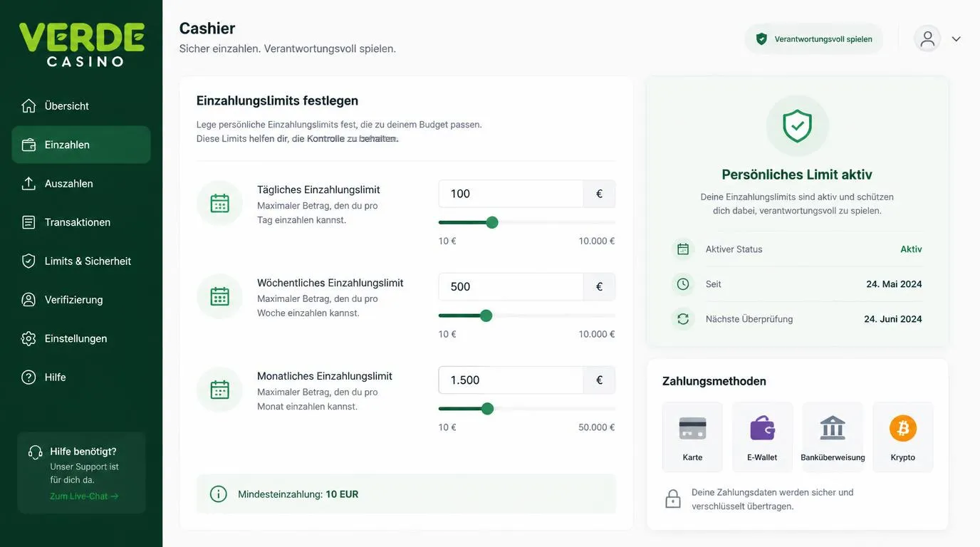Open Limits & Sicherheit section
Screen dimensions: 980x547
tap(81, 261)
